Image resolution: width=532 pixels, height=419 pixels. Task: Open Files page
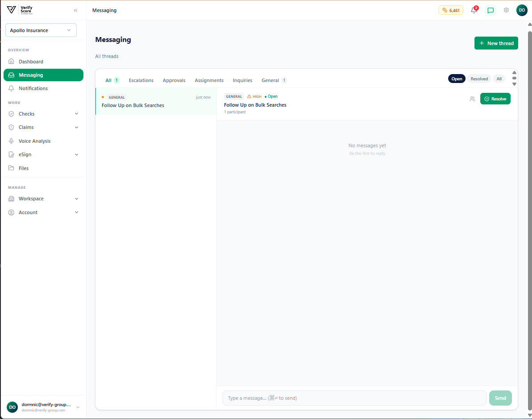[x=43, y=168]
